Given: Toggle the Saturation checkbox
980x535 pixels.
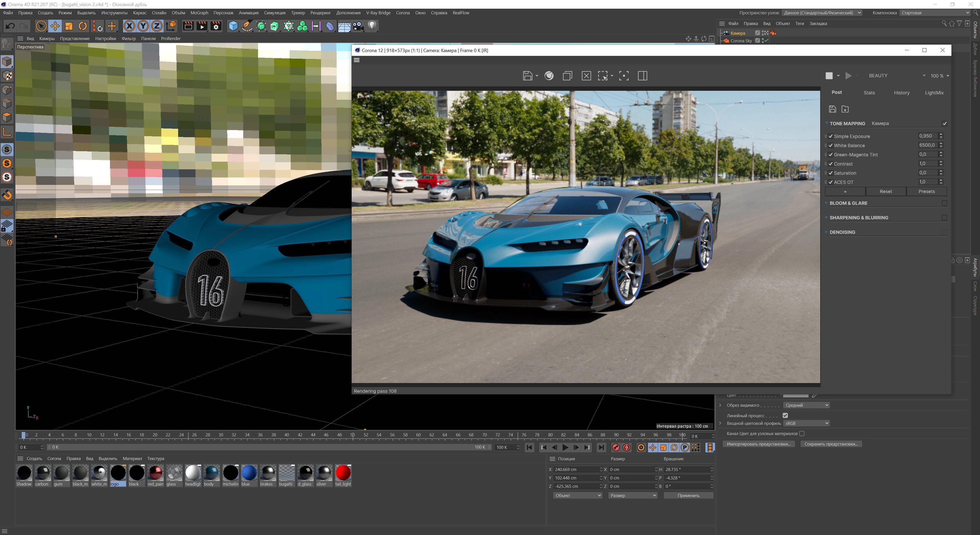Looking at the screenshot, I should pos(830,173).
